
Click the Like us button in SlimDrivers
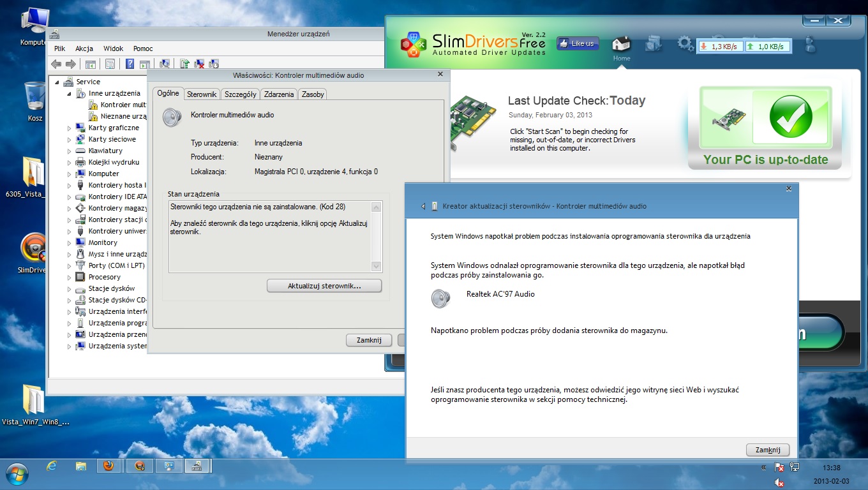[x=578, y=43]
